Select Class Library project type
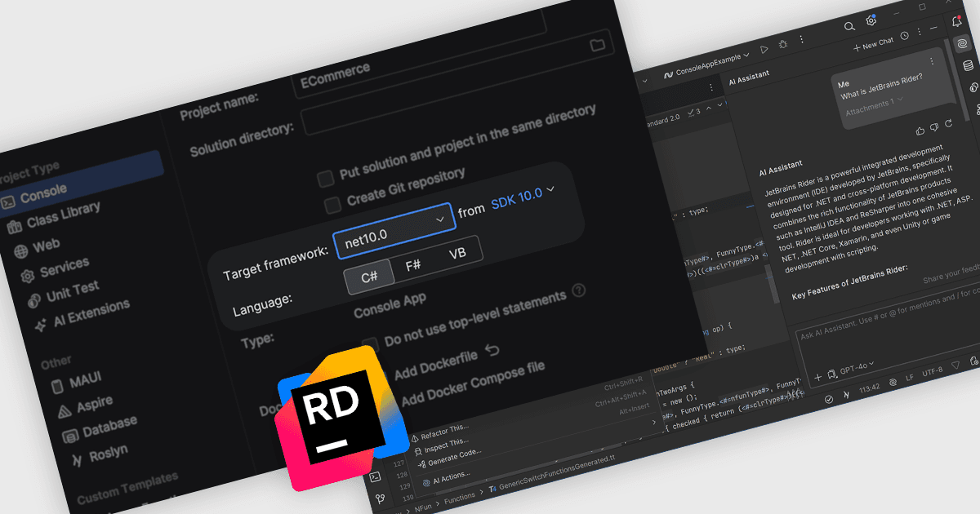Image resolution: width=980 pixels, height=514 pixels. point(54,215)
